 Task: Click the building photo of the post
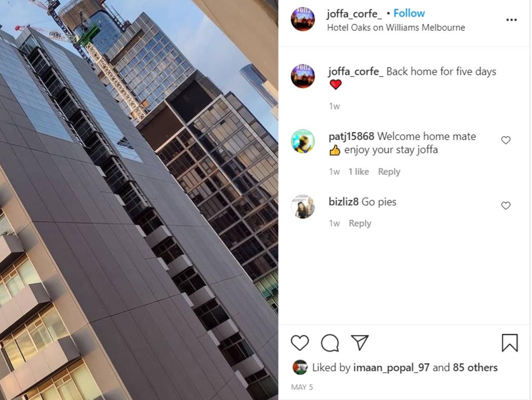[139, 200]
